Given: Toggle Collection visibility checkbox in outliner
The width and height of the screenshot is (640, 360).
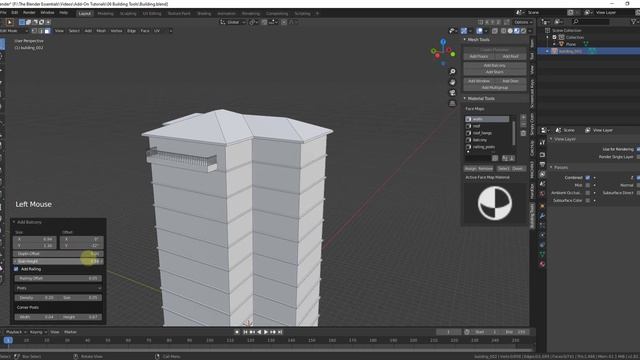Looking at the screenshot, I should click(x=554, y=37).
